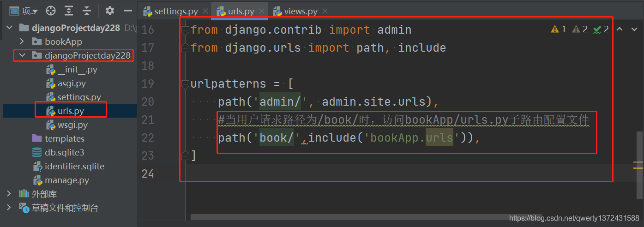Click the locate opened file target icon
This screenshot has width=644, height=227.
tap(51, 11)
